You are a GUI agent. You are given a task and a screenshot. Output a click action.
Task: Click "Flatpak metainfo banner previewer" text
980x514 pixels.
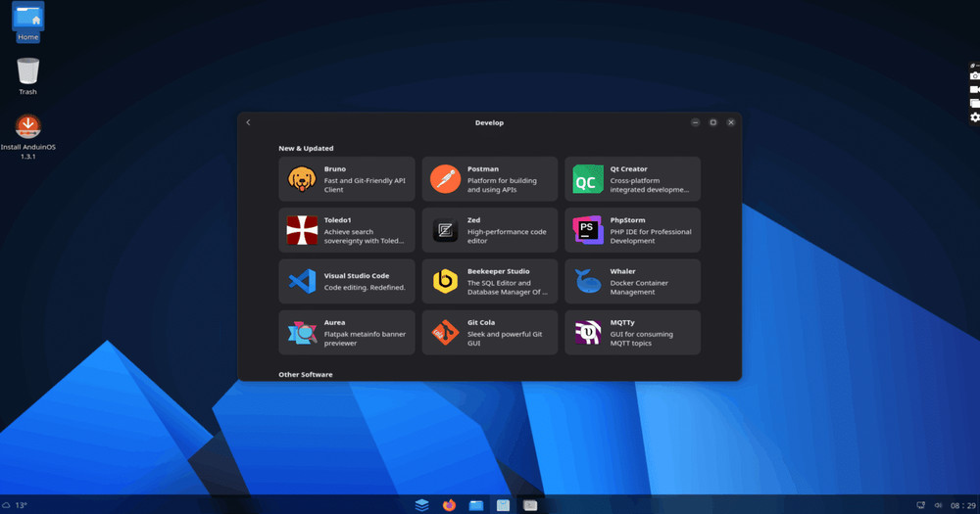pyautogui.click(x=365, y=339)
